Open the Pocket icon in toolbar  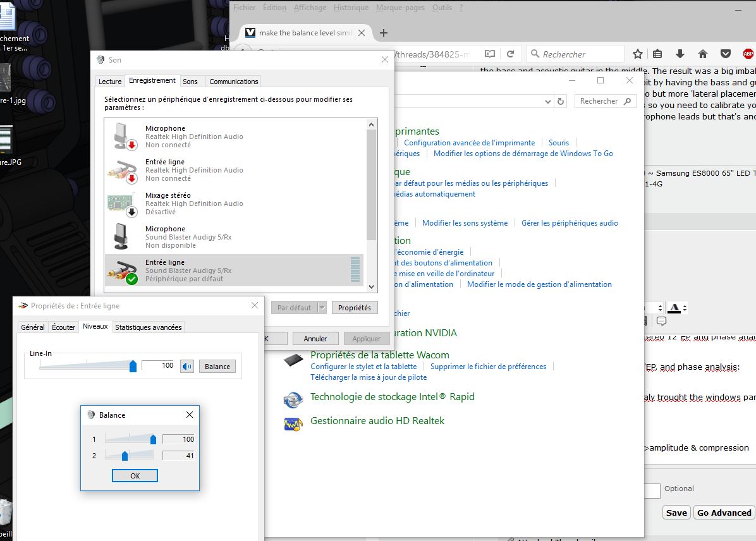726,54
